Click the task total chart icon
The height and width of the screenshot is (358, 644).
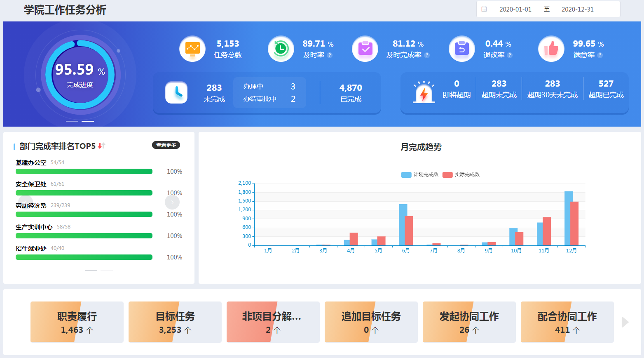(192, 49)
